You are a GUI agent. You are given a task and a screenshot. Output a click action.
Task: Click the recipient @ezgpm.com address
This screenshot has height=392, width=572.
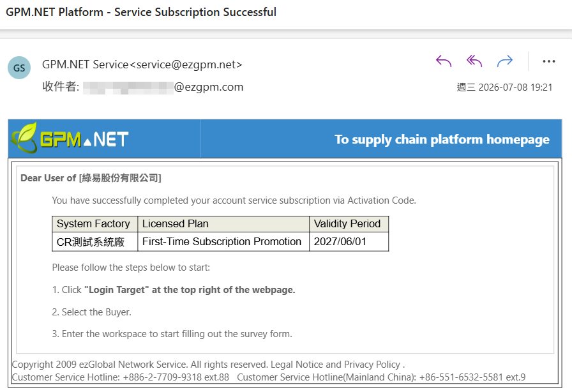click(x=163, y=87)
